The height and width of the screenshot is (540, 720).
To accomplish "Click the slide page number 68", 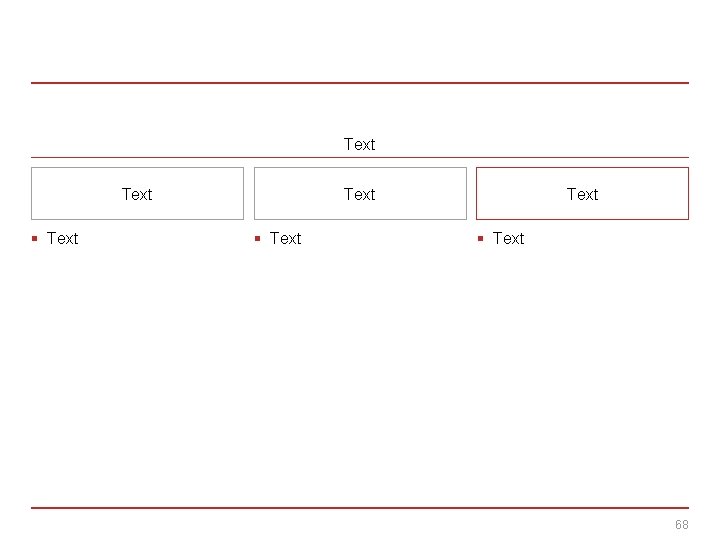I will coord(682,525).
